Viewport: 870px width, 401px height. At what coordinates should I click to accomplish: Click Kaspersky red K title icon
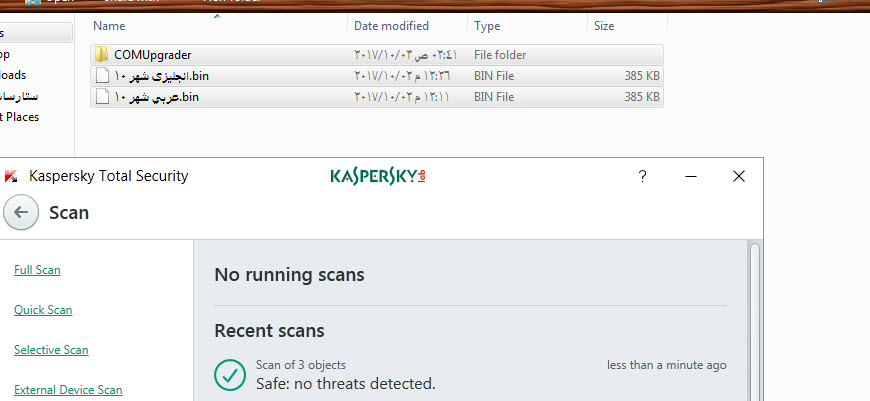11,176
